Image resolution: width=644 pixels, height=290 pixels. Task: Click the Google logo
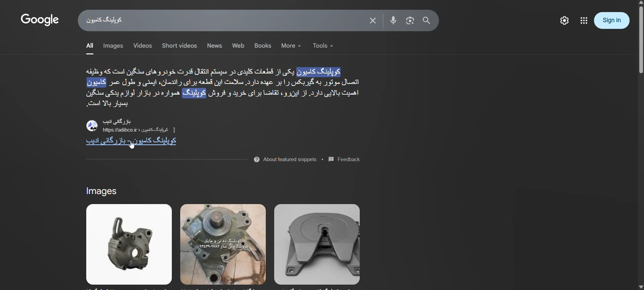40,20
